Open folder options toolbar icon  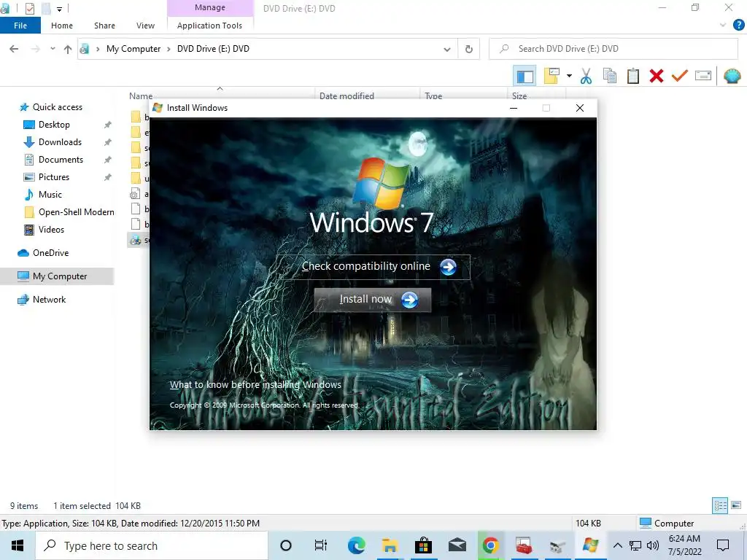tap(551, 76)
